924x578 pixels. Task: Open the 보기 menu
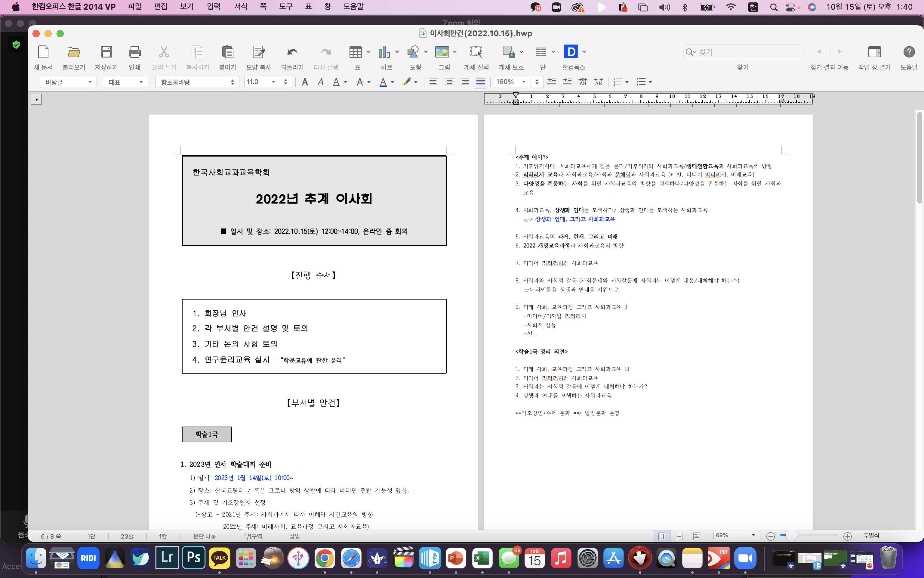[187, 7]
